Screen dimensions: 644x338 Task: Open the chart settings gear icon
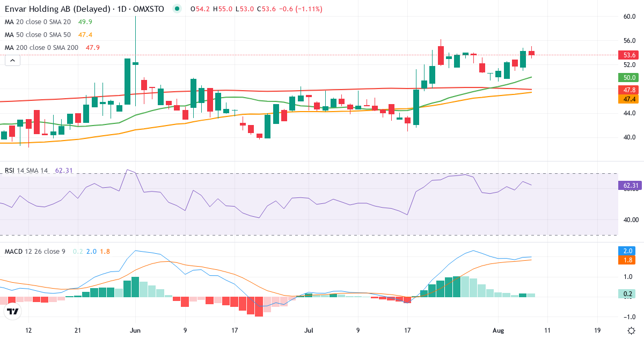coord(631,330)
